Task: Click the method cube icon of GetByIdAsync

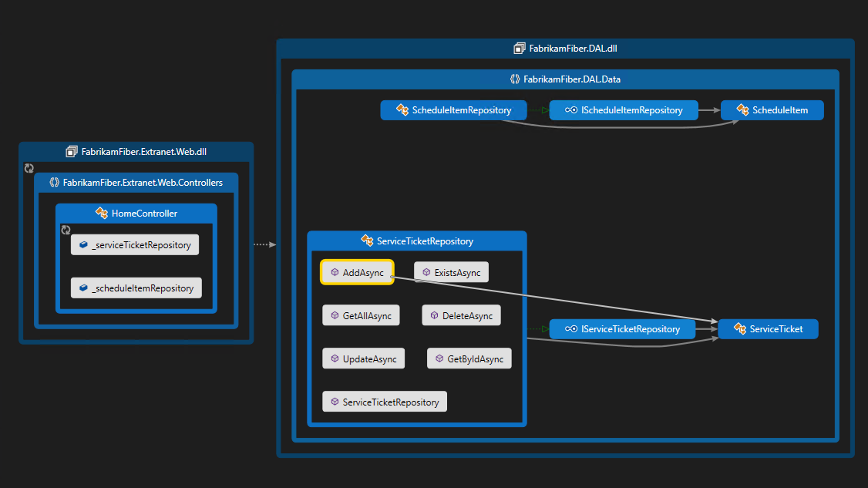Action: [x=439, y=359]
